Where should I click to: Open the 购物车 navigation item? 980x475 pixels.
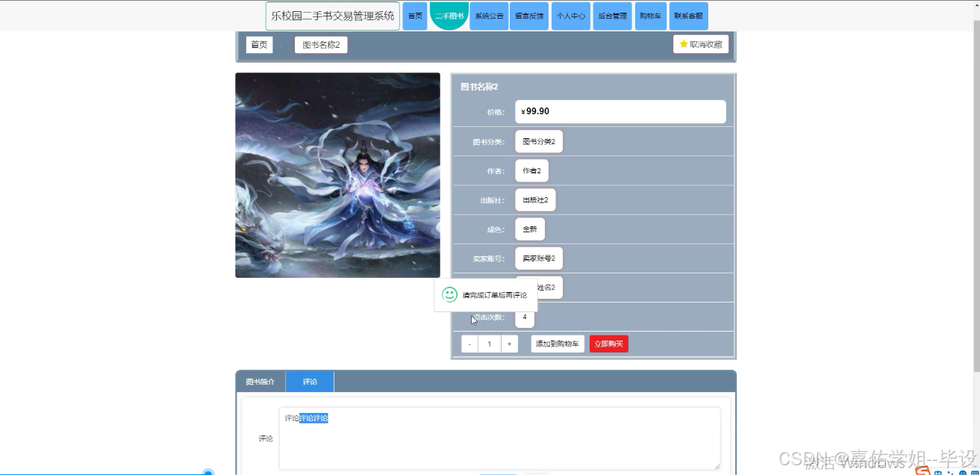click(x=651, y=16)
